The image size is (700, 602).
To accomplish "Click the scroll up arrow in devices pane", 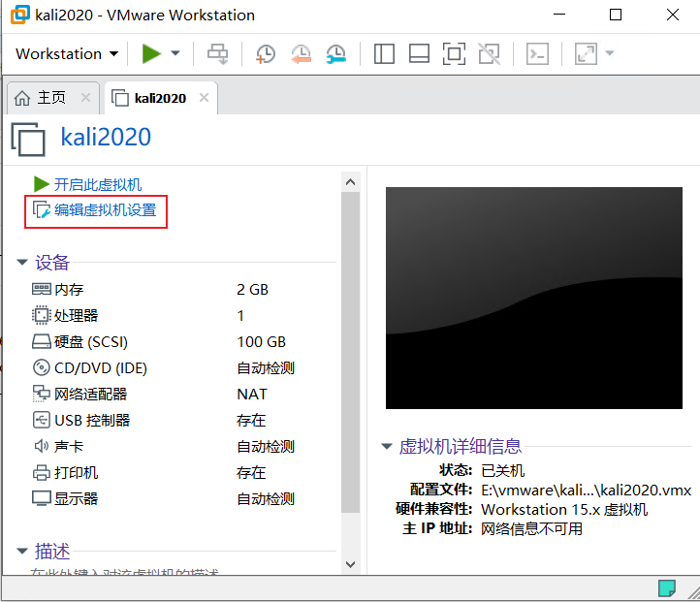I will point(350,182).
